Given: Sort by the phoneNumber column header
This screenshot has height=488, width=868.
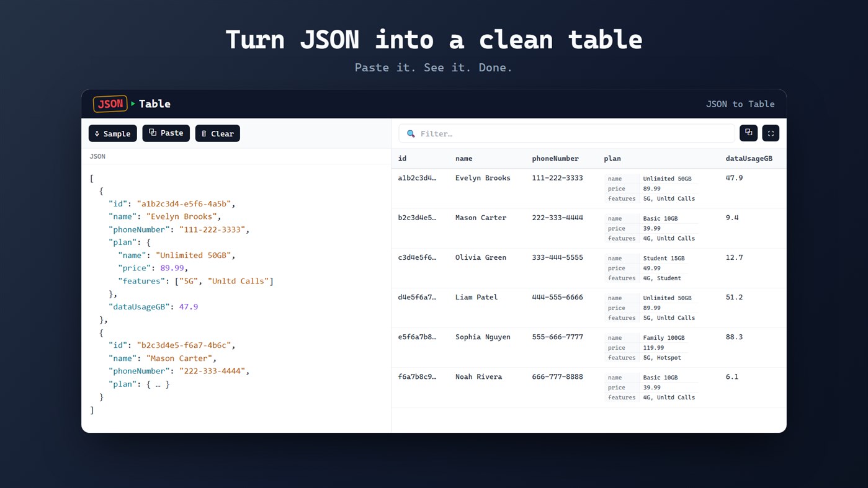Looking at the screenshot, I should pyautogui.click(x=555, y=158).
